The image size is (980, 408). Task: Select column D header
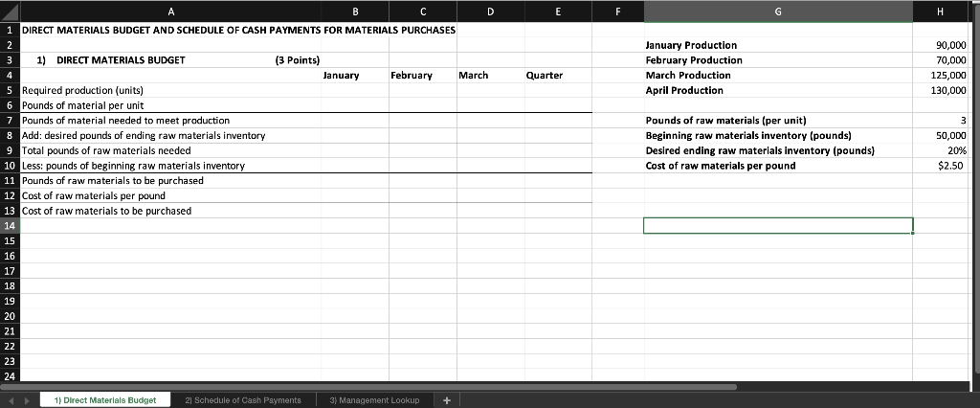pos(490,11)
